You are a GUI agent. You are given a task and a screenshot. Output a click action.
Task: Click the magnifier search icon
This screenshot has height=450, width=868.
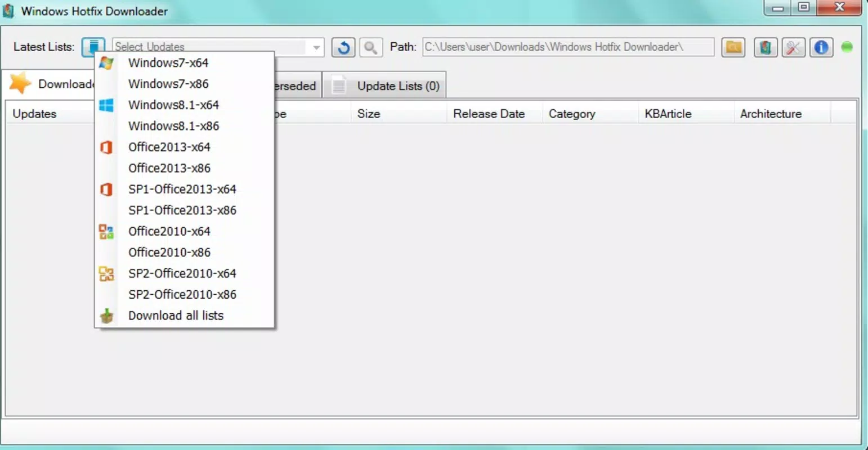(x=370, y=47)
